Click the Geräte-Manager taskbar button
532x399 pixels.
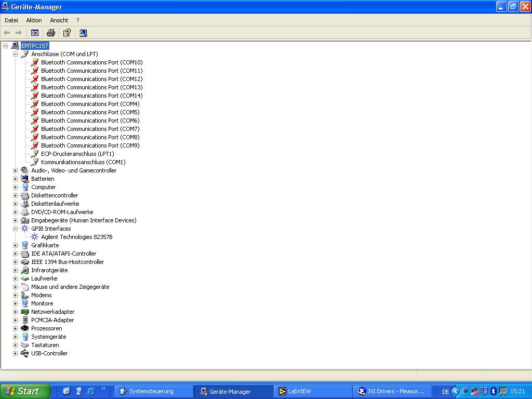point(233,391)
